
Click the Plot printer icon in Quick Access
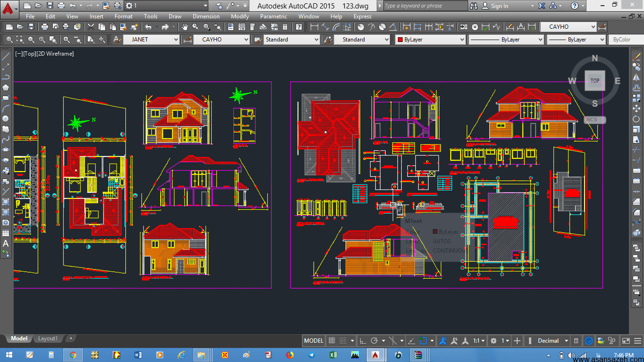pyautogui.click(x=61, y=6)
